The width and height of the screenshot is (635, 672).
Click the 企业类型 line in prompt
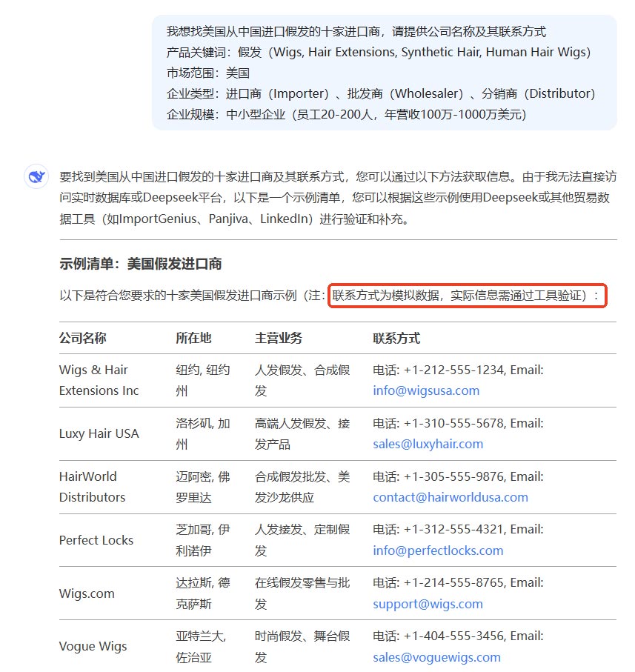(381, 93)
